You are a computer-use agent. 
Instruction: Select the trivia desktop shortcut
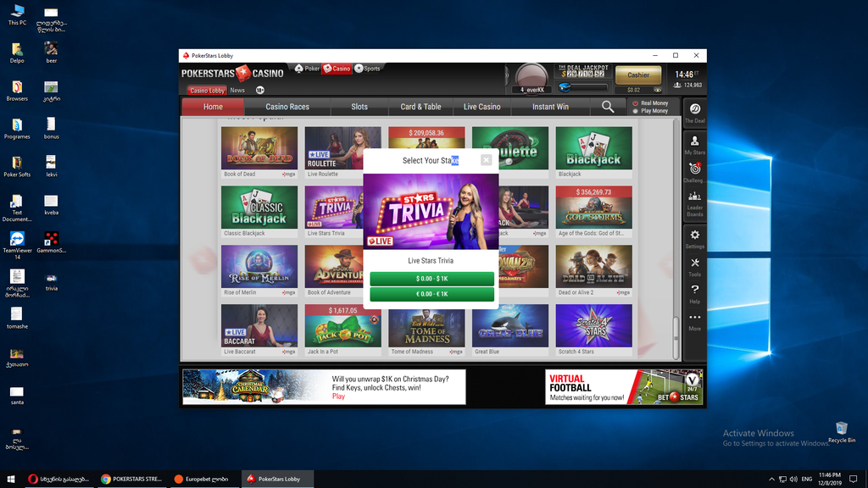coord(52,280)
